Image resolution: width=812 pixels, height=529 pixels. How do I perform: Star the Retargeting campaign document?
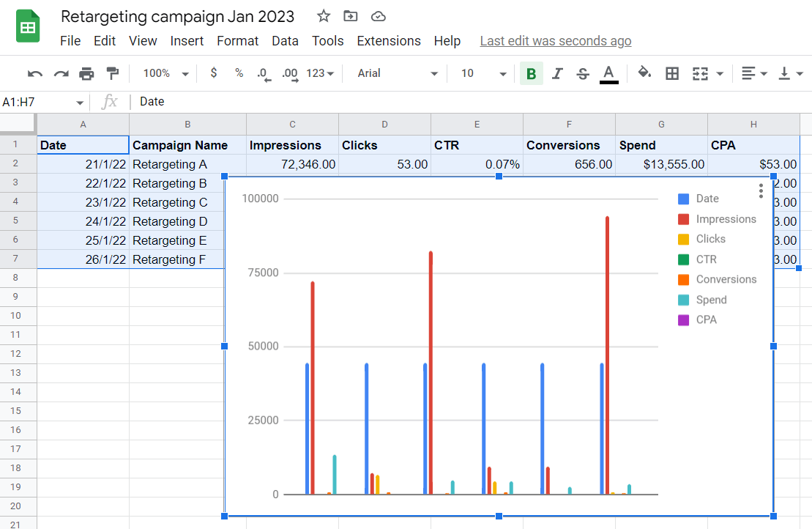tap(324, 16)
